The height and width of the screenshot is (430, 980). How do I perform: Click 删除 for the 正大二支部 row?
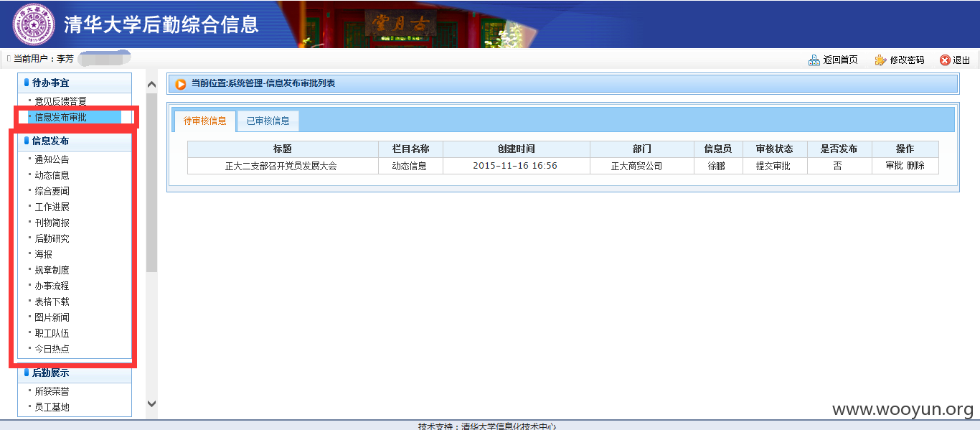coord(915,166)
